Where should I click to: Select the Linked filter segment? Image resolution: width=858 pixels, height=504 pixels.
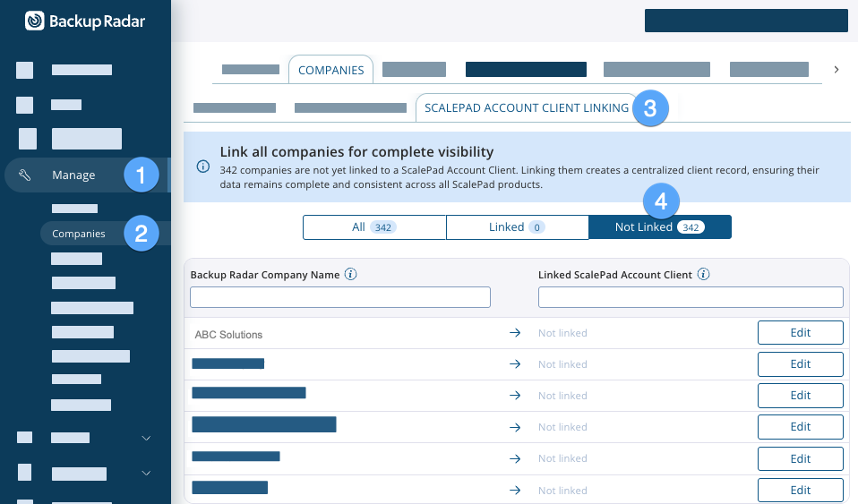coord(517,227)
